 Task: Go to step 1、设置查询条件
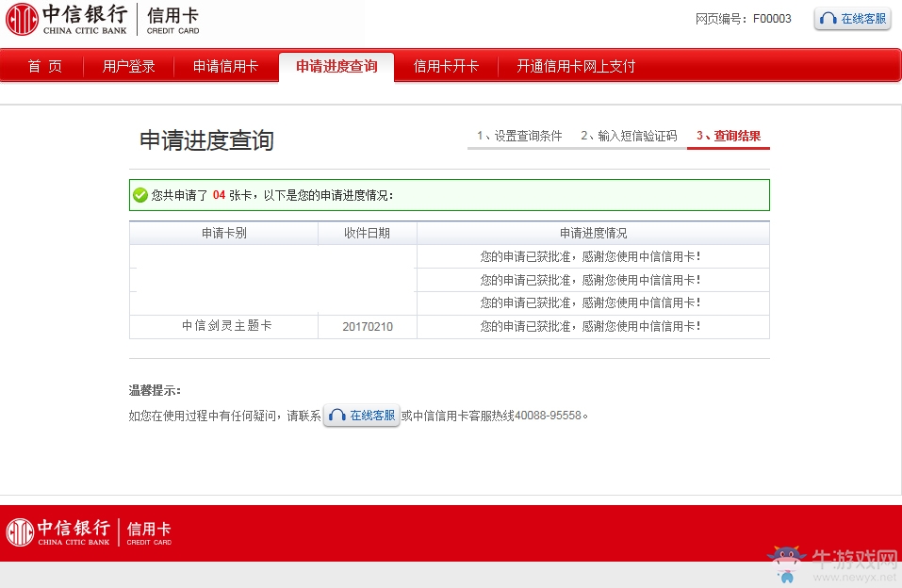(x=519, y=135)
